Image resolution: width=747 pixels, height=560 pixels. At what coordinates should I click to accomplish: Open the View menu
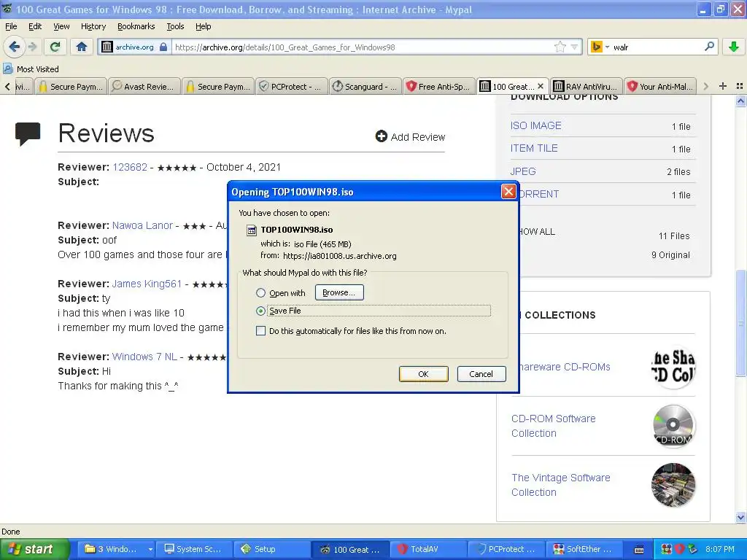click(x=61, y=26)
